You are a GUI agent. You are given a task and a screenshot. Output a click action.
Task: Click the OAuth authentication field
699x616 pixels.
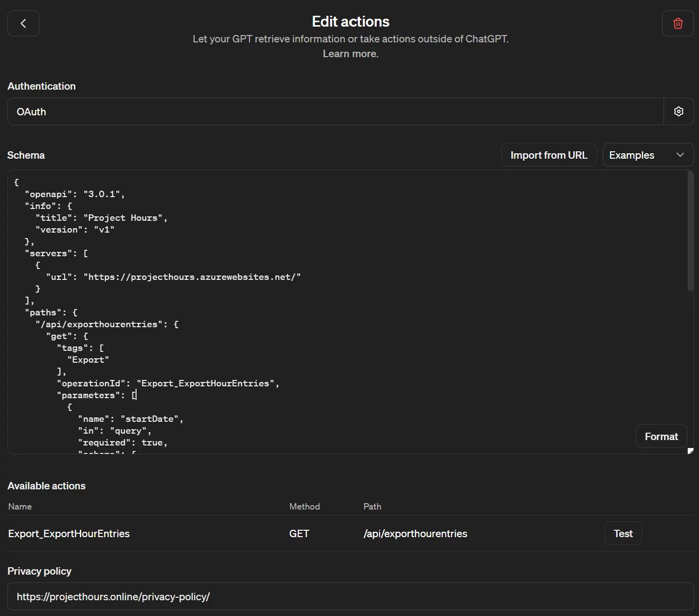pos(335,111)
